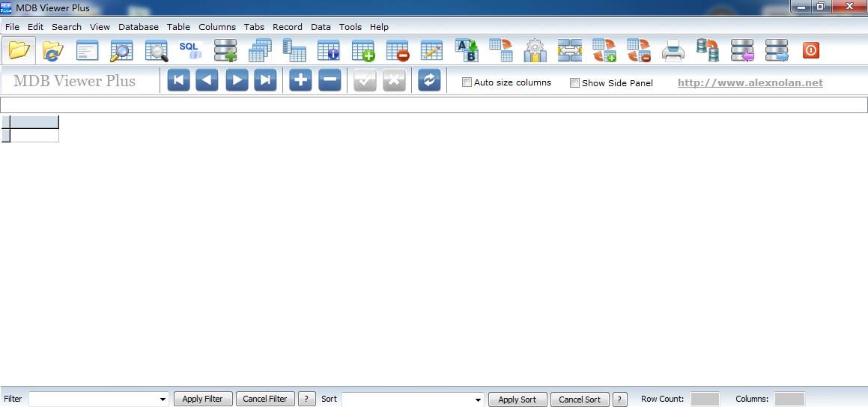This screenshot has width=868, height=407.
Task: Click the Row Count value box
Action: [x=705, y=399]
